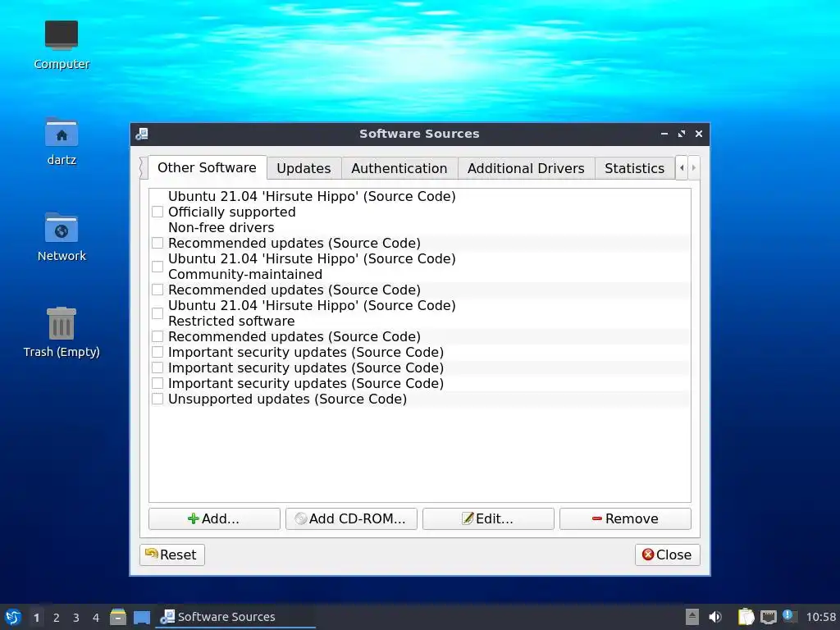Select Software Sources taskbar entry
Image resolution: width=840 pixels, height=630 pixels.
[x=235, y=617]
